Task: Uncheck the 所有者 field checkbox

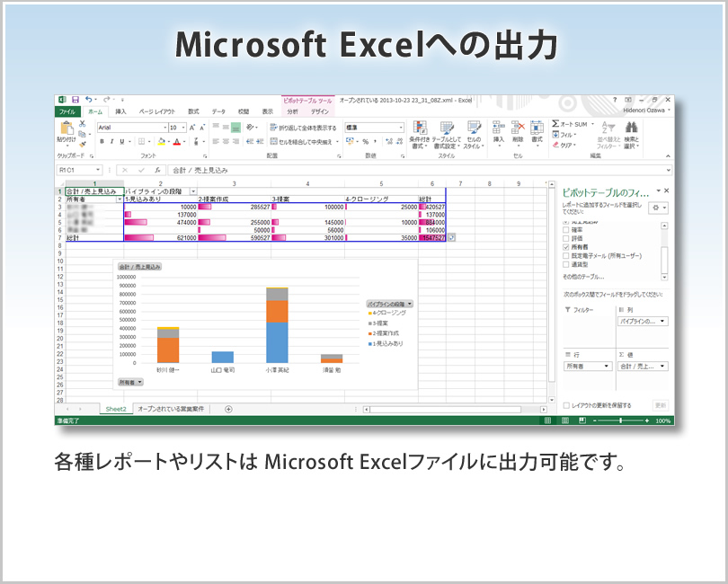Action: [x=565, y=247]
